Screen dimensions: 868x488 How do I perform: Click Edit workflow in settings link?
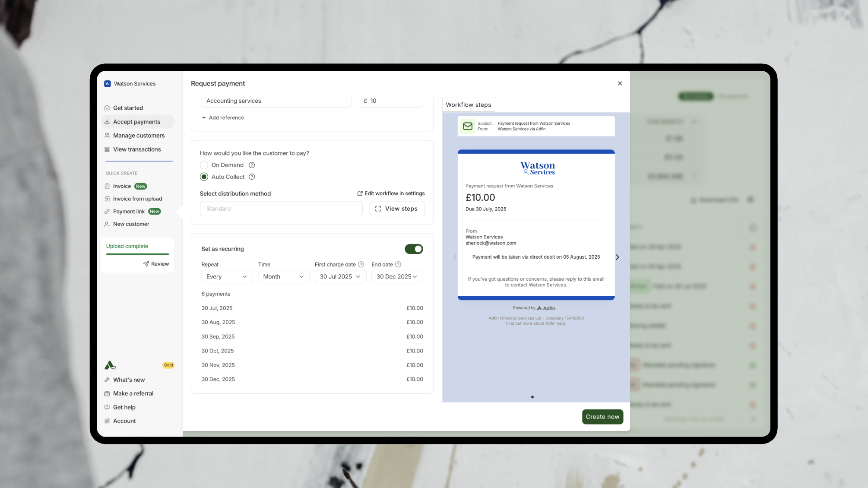click(x=391, y=193)
